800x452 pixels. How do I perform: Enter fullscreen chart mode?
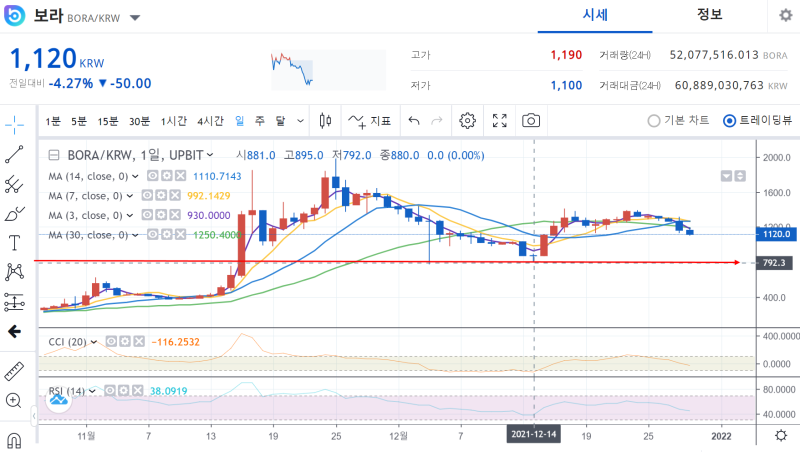pyautogui.click(x=499, y=121)
